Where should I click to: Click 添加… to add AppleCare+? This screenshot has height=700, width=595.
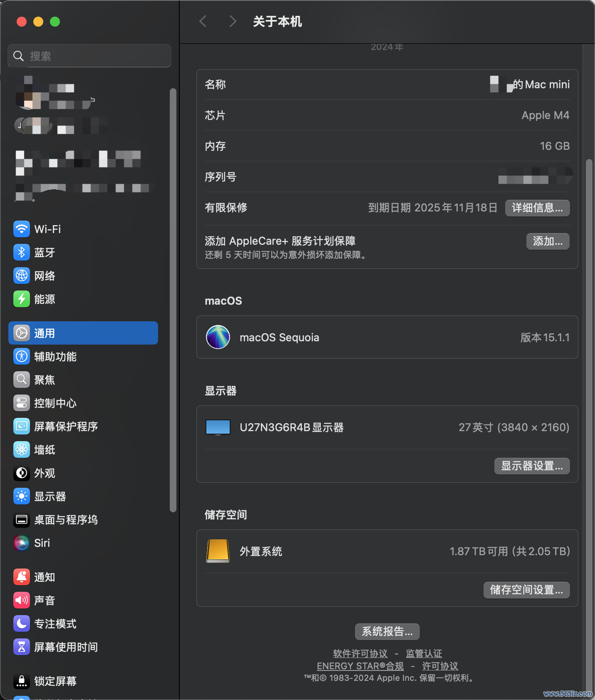(548, 241)
